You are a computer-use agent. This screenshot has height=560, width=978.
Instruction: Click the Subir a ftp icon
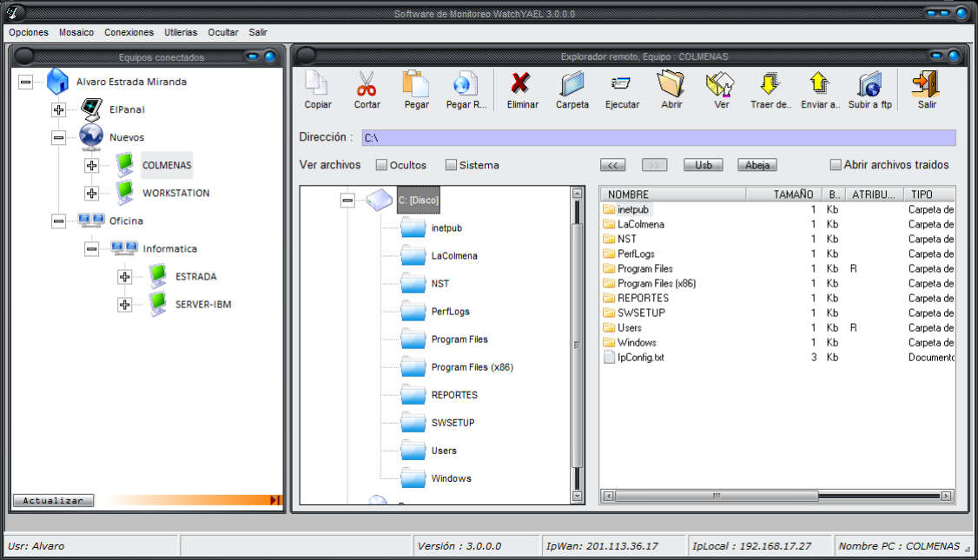869,85
